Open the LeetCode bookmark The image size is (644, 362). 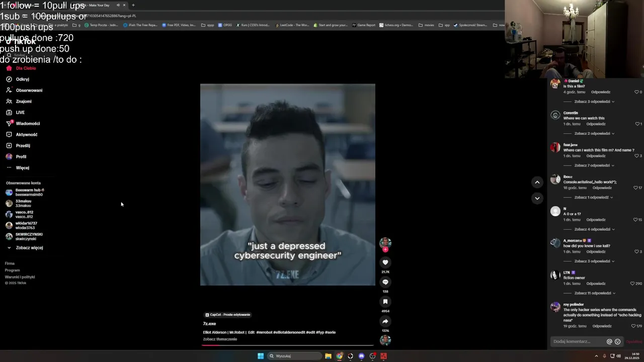(292, 25)
